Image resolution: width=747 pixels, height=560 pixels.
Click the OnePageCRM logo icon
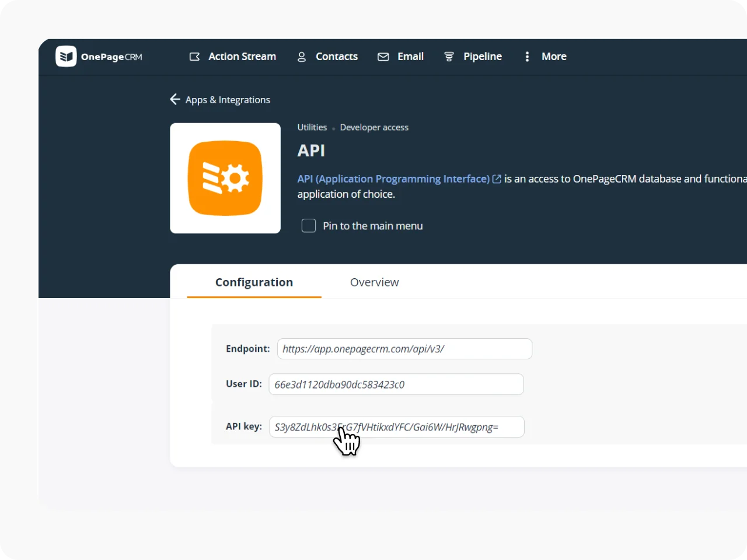click(x=66, y=57)
